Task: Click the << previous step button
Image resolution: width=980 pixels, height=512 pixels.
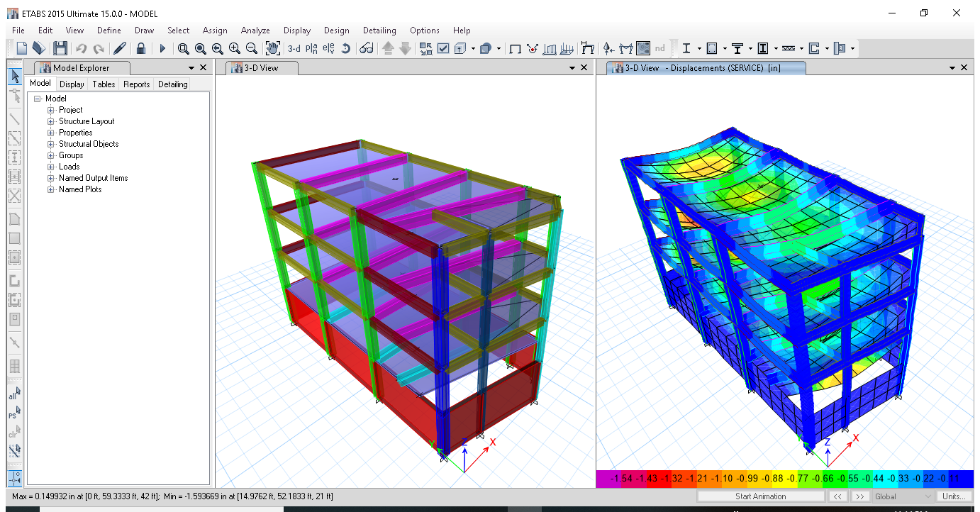Action: click(x=837, y=496)
